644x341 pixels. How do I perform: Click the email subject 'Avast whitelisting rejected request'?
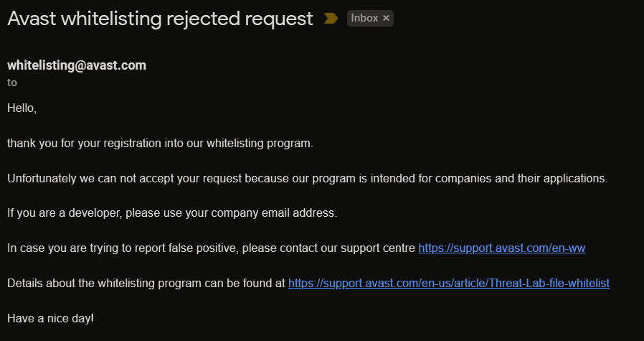pyautogui.click(x=160, y=19)
